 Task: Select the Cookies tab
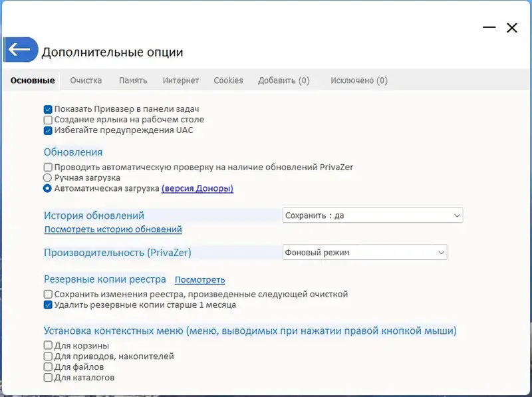(x=228, y=80)
